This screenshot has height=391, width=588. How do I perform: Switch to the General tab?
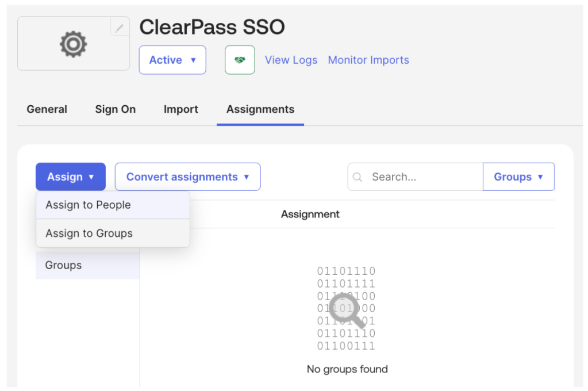(x=47, y=109)
